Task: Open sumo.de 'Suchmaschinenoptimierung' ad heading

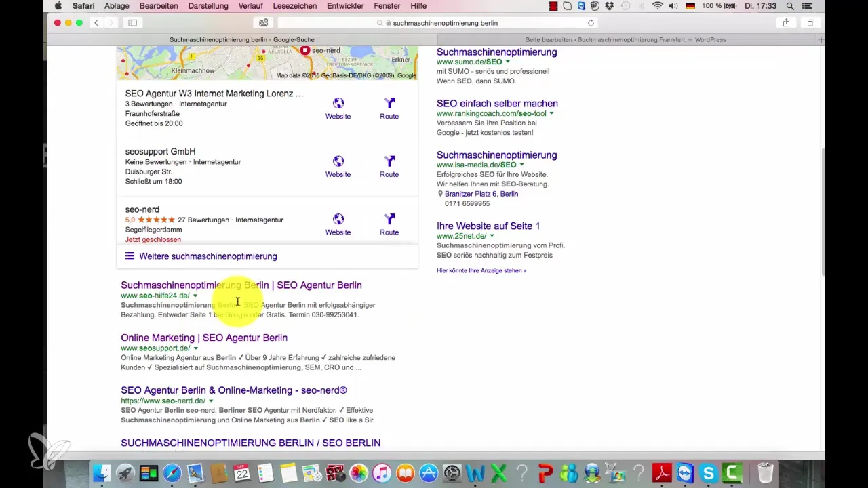Action: click(x=497, y=52)
